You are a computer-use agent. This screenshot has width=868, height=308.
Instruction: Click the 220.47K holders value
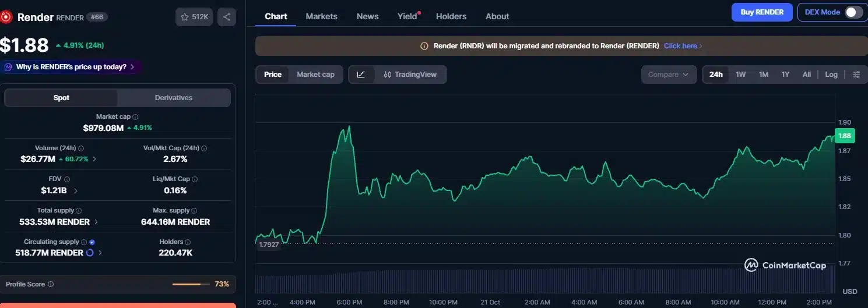click(175, 253)
